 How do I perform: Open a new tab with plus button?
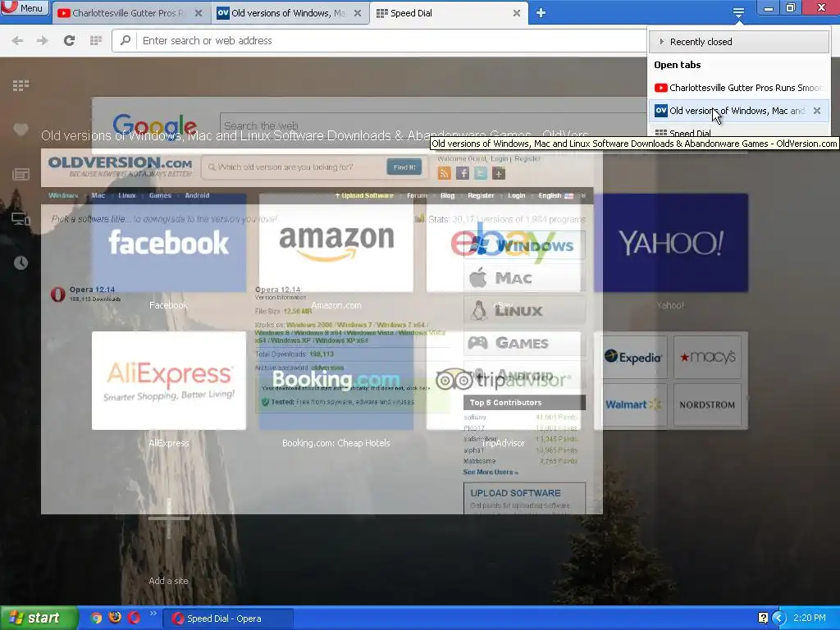541,13
